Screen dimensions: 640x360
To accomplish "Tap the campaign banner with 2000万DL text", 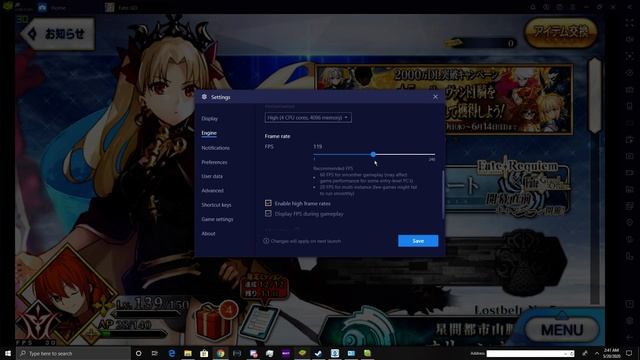I will pos(444,100).
